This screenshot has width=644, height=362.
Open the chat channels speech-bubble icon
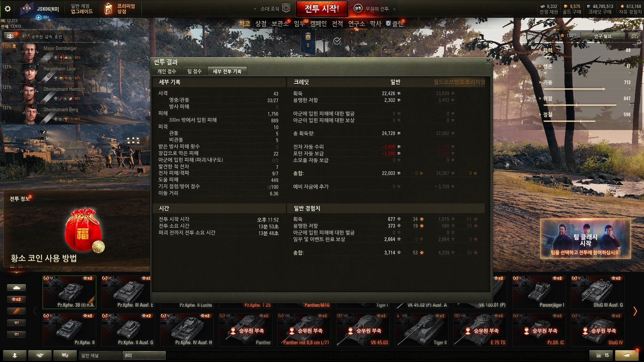coord(65,355)
